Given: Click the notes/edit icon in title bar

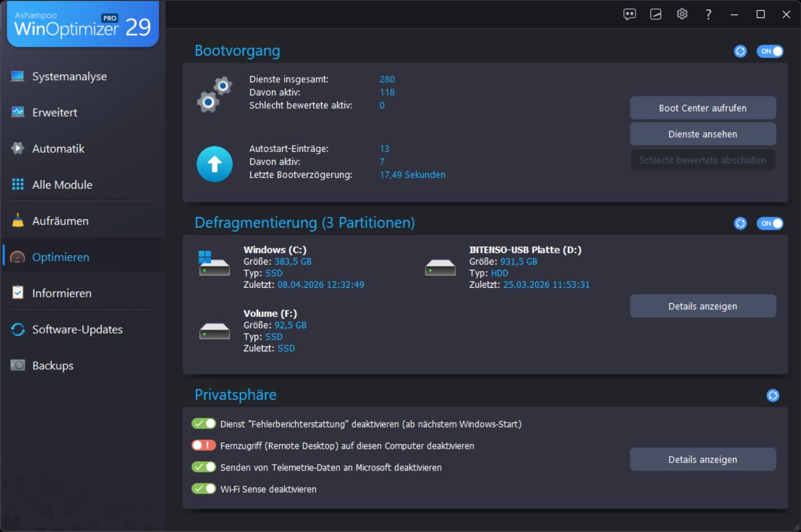Looking at the screenshot, I should 655,14.
